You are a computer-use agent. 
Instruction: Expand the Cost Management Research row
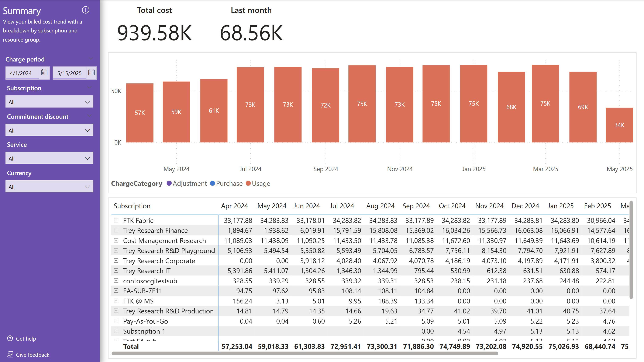116,240
